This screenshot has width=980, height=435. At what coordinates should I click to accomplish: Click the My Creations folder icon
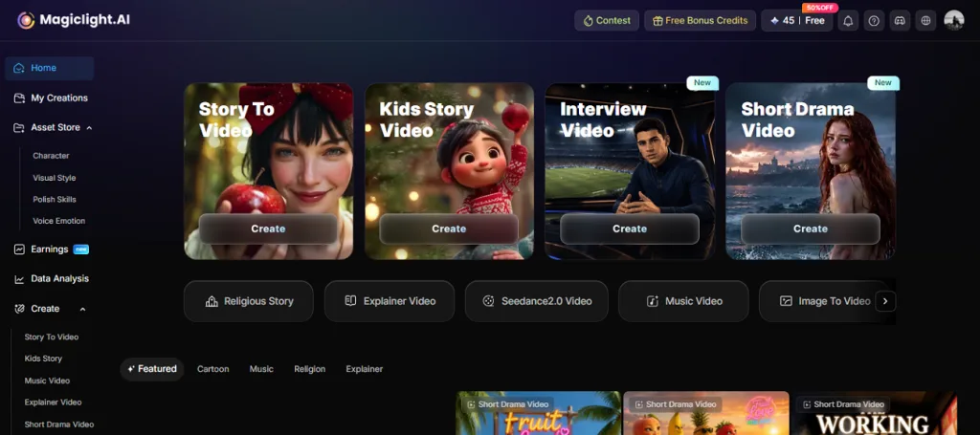click(x=19, y=98)
